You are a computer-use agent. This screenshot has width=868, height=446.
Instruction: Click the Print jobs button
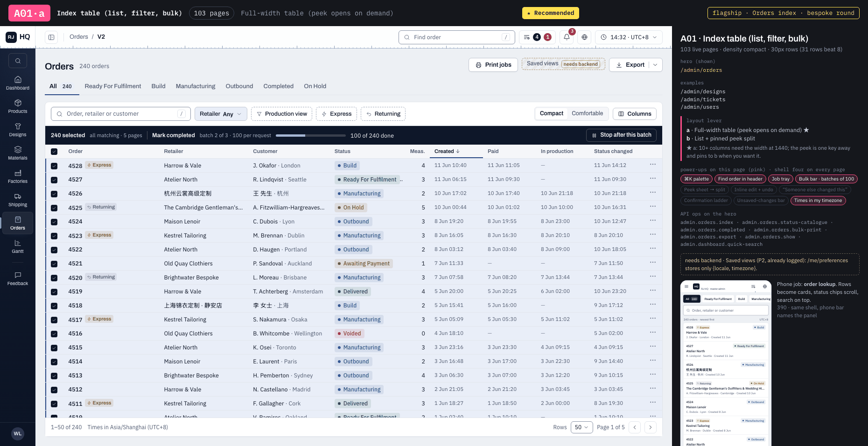tap(493, 65)
